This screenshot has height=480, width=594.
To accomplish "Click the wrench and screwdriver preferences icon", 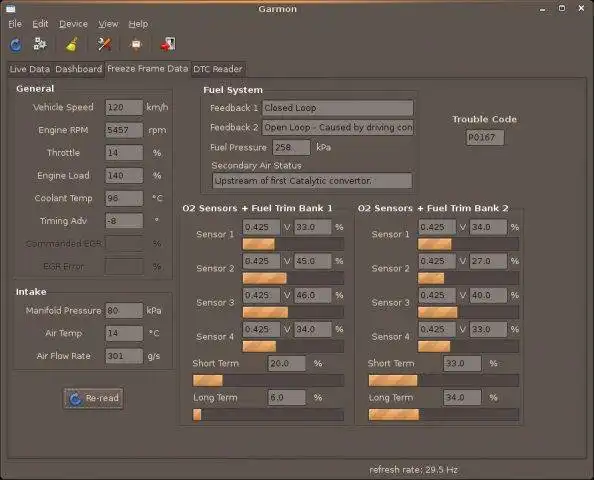I will tap(104, 44).
